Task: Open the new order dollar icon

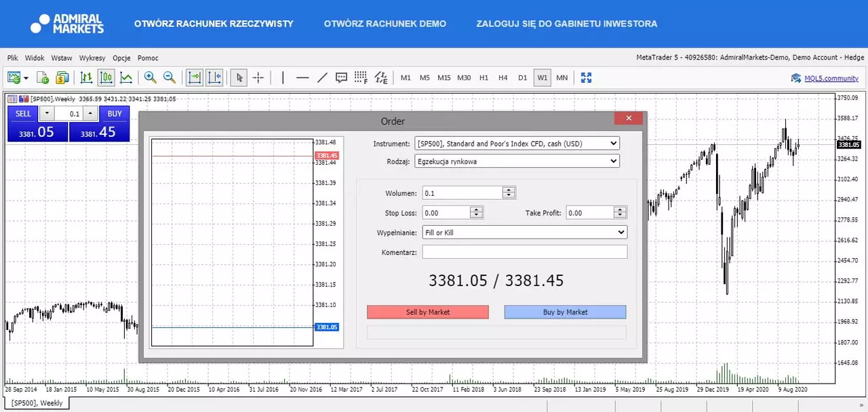Action: coord(62,78)
